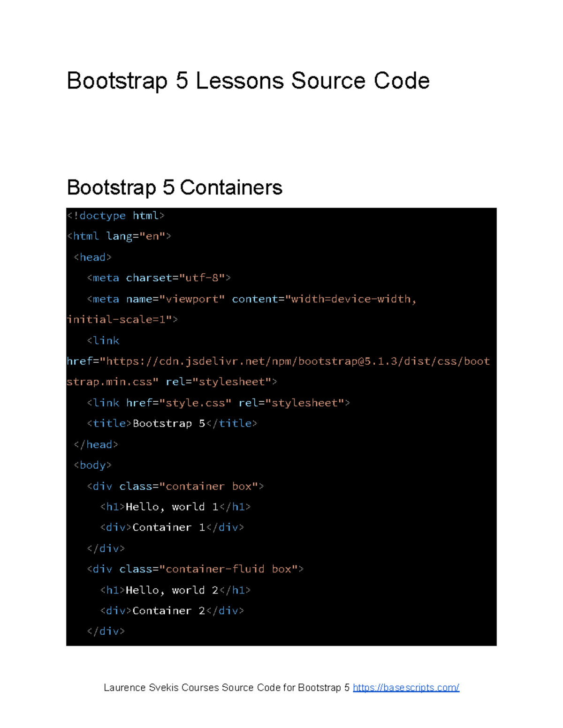Screen dimensions: 563x728
Task: Click the 'Hello, world 2' h1 line
Action: 175,590
